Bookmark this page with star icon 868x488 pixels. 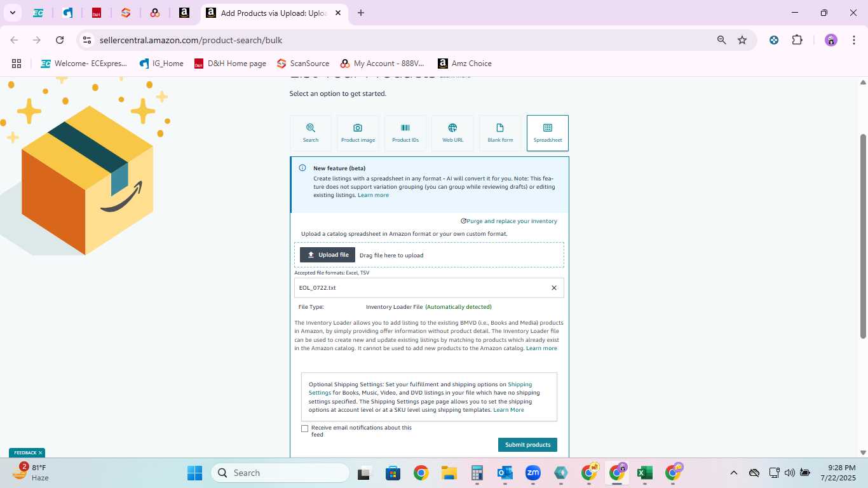click(742, 40)
